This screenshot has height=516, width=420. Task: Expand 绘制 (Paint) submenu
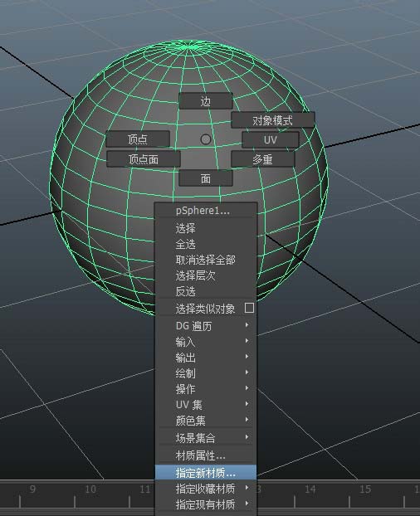(x=206, y=373)
